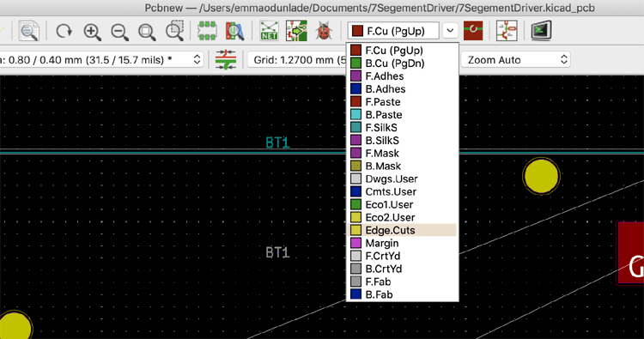
Task: Click the red layer pair selector icon
Action: pos(473,31)
